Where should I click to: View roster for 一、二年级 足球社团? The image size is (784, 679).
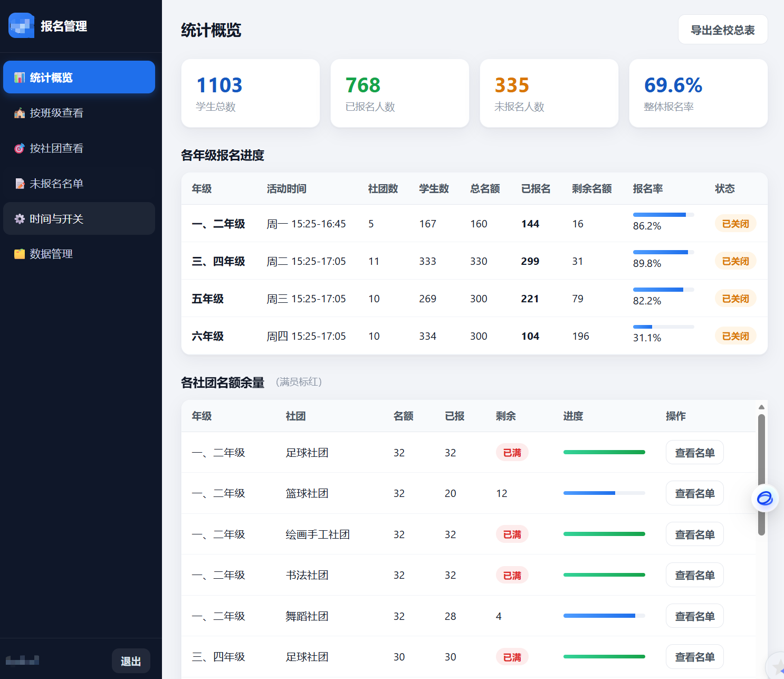click(694, 453)
